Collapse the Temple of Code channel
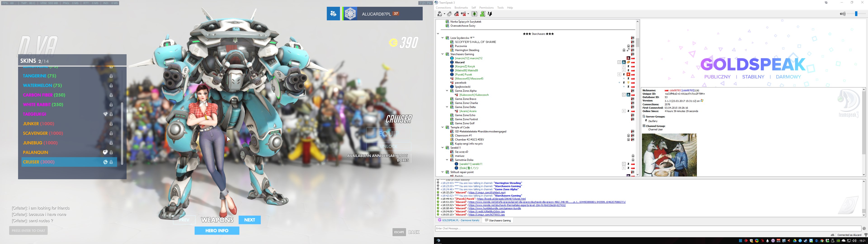The height and width of the screenshot is (244, 868). (443, 127)
